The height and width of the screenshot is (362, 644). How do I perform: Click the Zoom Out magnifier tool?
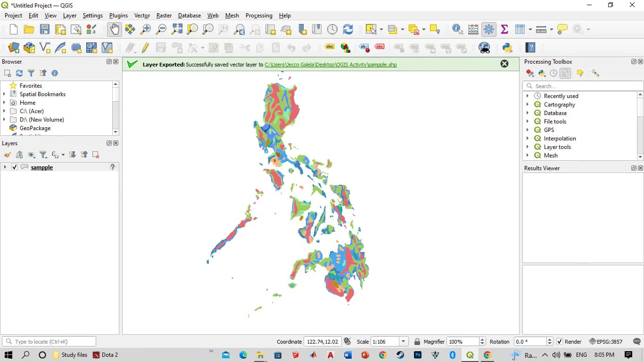161,29
